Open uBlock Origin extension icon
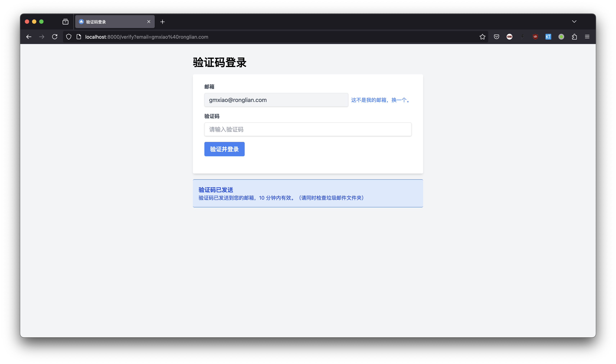Screen dimensions: 616x364 (535, 37)
